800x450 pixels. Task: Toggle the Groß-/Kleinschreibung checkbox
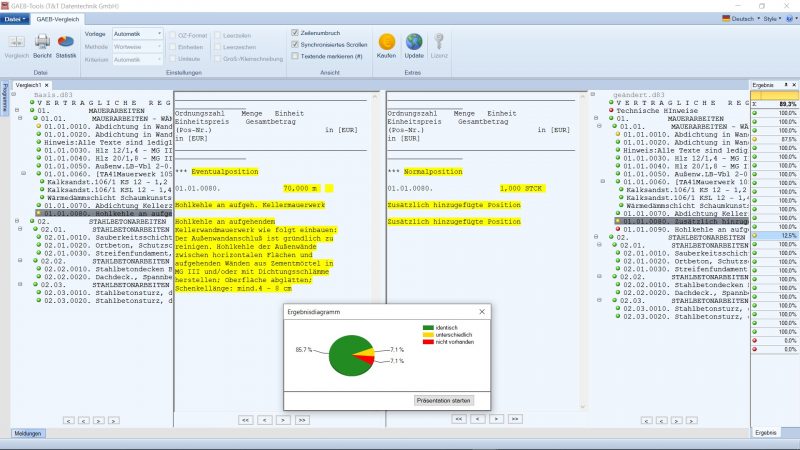point(217,59)
